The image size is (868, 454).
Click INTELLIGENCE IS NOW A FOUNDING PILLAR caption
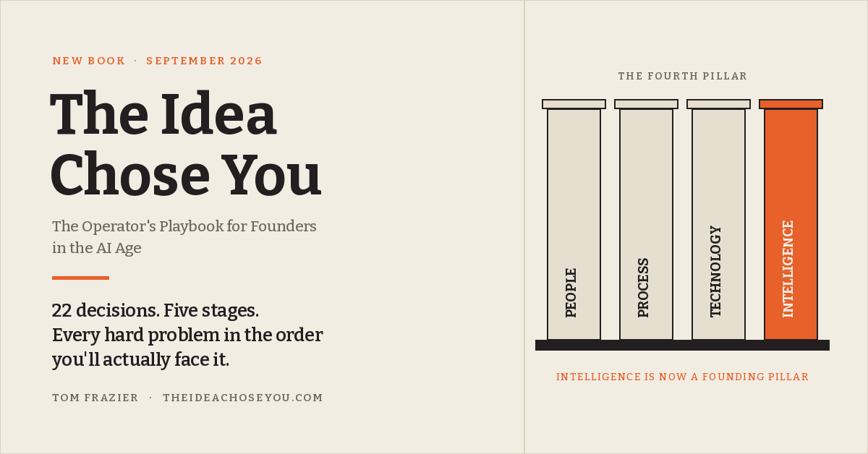(682, 377)
